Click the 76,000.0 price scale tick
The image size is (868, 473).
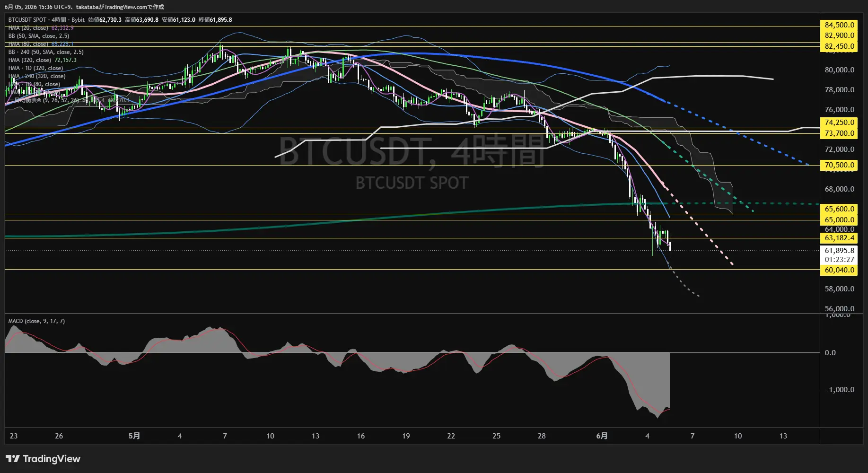coord(840,110)
